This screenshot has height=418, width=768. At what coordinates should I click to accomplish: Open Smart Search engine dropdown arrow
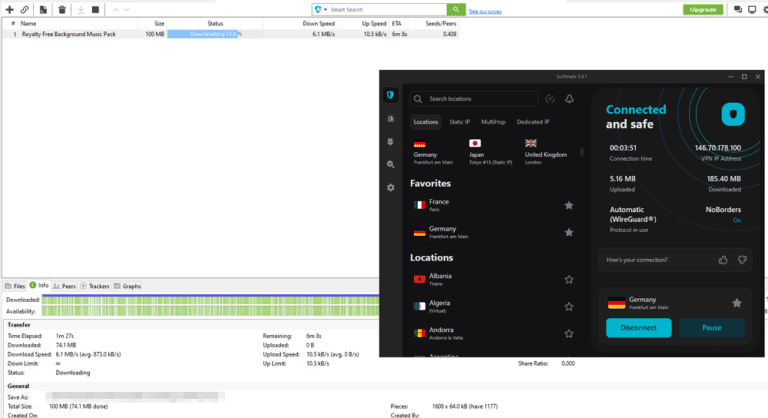click(326, 9)
